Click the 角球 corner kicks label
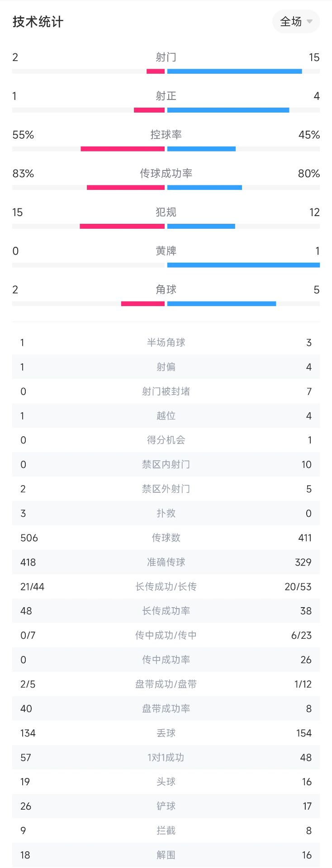The image size is (332, 868). click(x=166, y=289)
